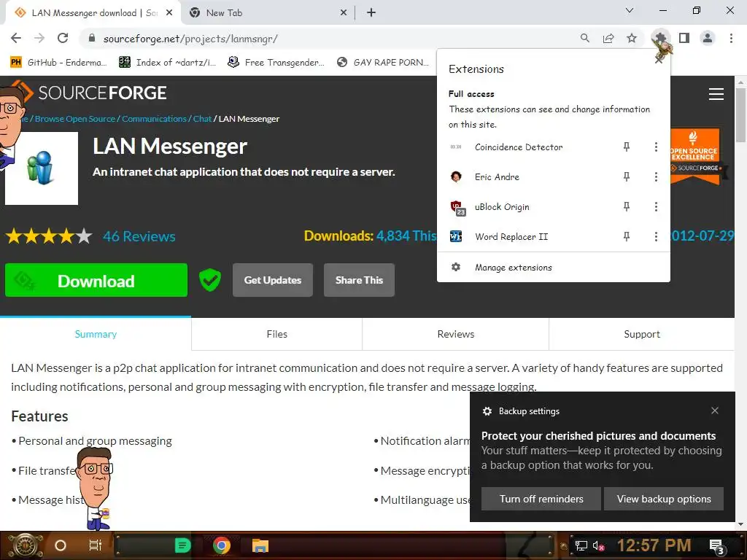
Task: Open more options for uBlock Origin
Action: pyautogui.click(x=656, y=206)
